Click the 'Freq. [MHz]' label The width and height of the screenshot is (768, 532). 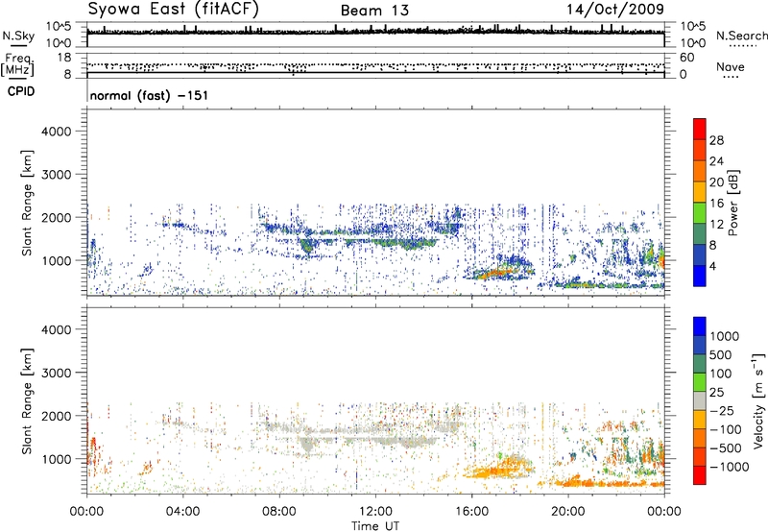tap(17, 65)
